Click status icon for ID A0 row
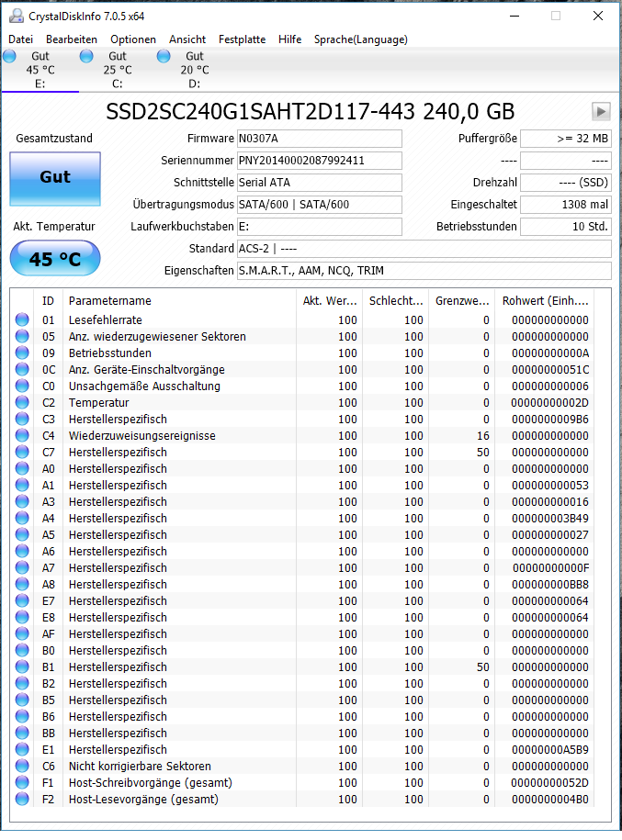This screenshot has height=840, width=622. point(22,468)
